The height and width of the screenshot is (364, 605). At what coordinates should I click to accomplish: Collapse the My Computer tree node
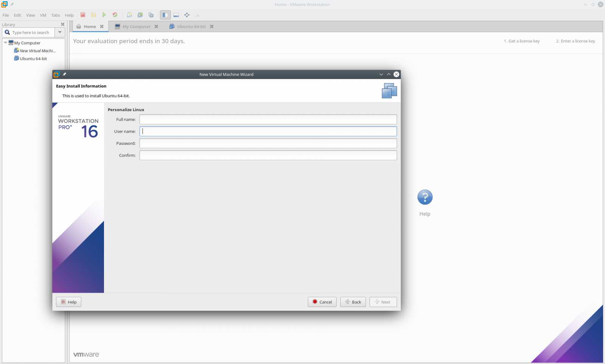click(5, 43)
